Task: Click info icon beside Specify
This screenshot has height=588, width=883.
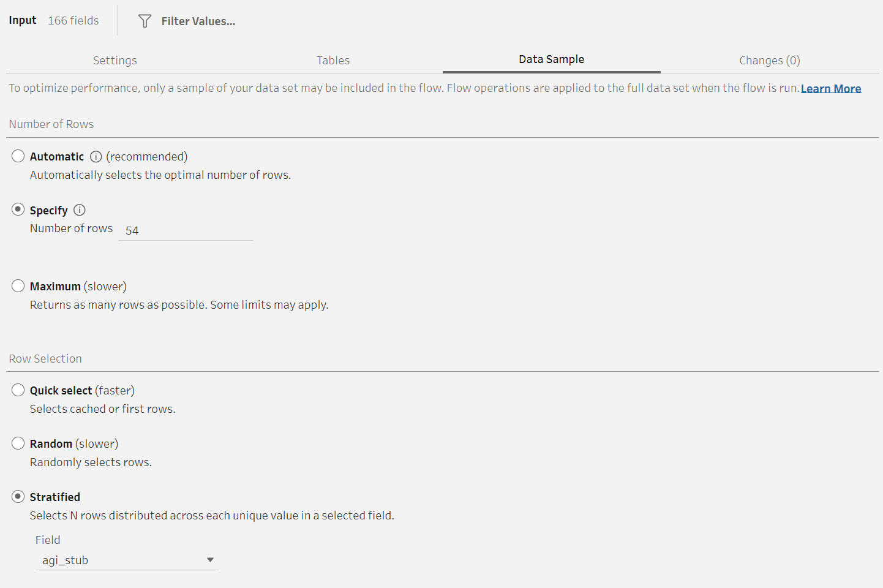Action: [x=80, y=210]
